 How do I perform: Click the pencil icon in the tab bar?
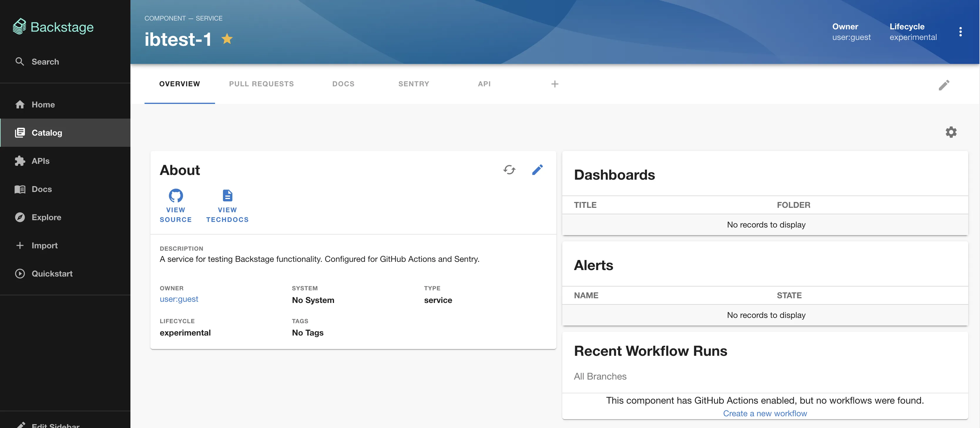(x=944, y=85)
